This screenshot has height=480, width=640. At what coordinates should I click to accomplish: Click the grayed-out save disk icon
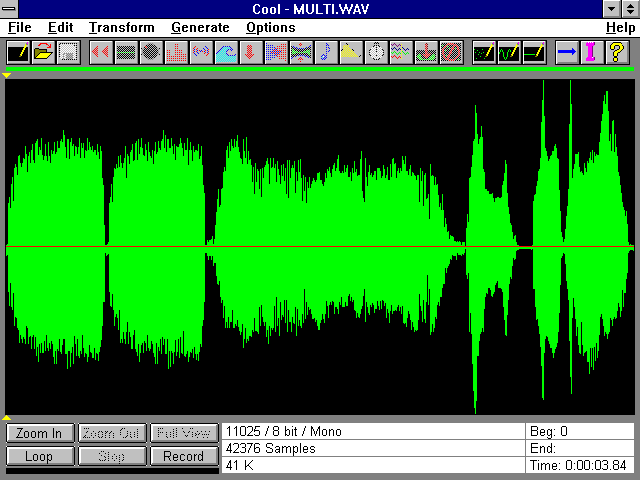[x=68, y=52]
